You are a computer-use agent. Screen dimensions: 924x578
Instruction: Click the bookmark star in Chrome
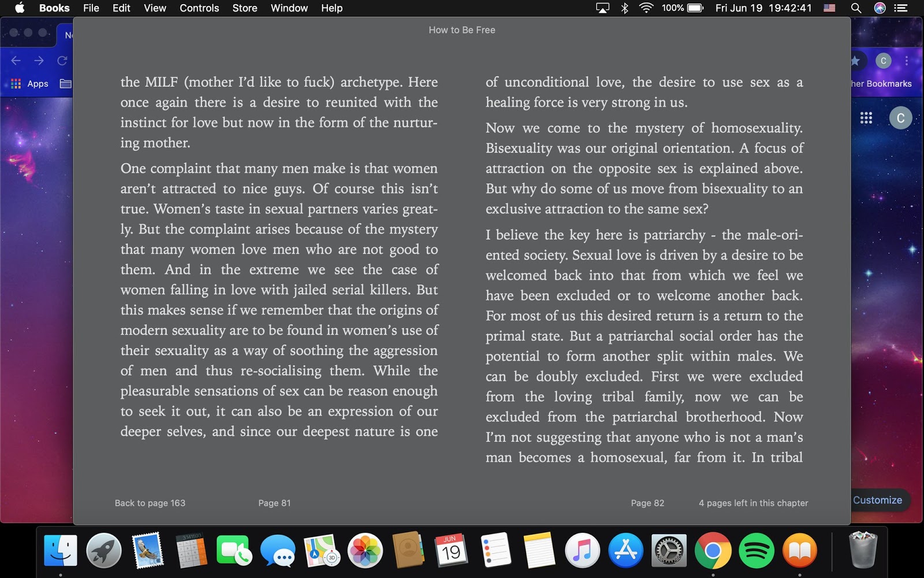tap(855, 61)
